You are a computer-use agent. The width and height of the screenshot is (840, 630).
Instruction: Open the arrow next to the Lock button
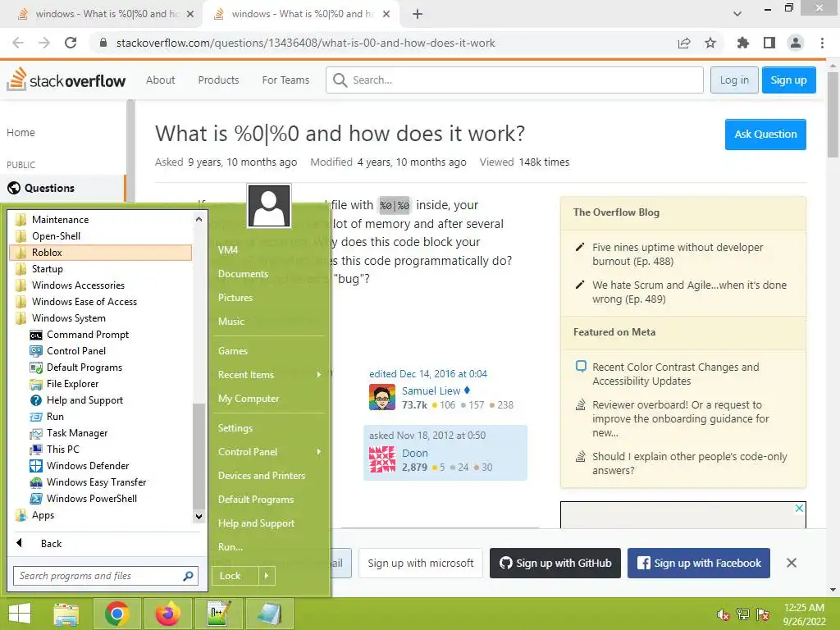(x=267, y=576)
